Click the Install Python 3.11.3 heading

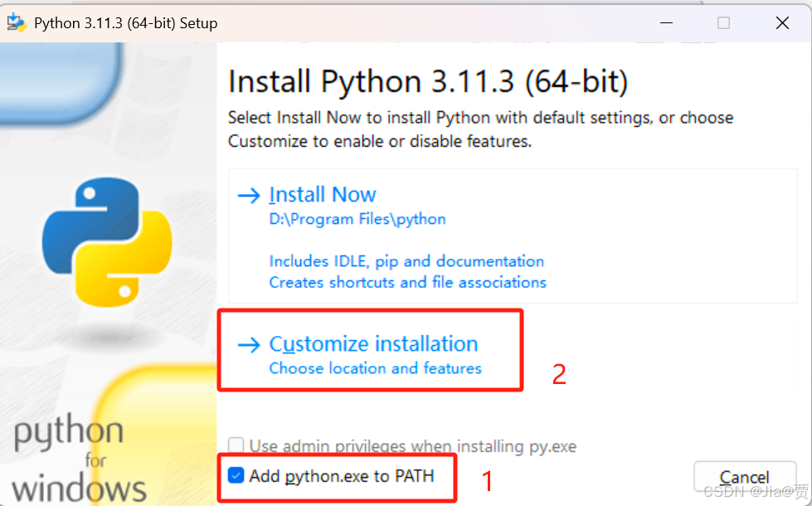click(427, 81)
